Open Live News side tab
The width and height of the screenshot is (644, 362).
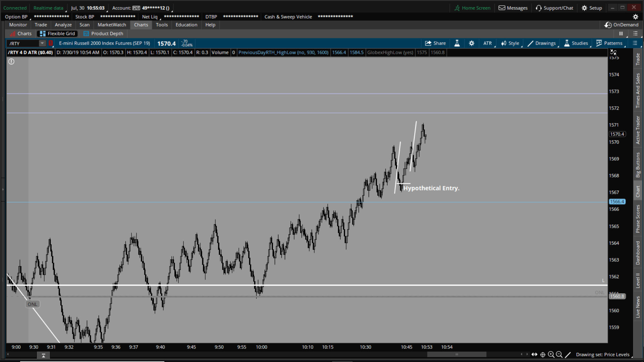click(638, 307)
